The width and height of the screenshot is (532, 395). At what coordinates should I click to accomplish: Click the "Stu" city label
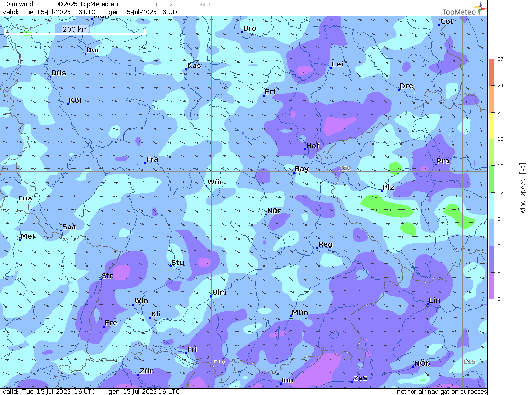click(x=178, y=263)
